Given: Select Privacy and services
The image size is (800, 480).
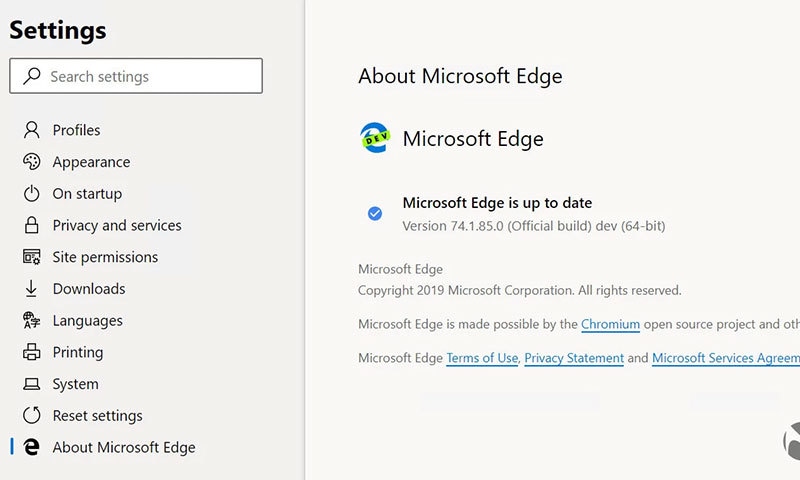Looking at the screenshot, I should pyautogui.click(x=117, y=225).
